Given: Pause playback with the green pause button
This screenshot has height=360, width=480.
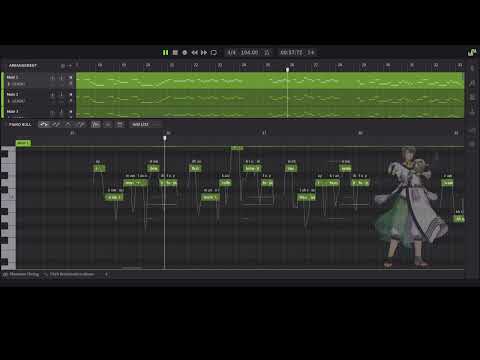Looking at the screenshot, I should (x=165, y=53).
